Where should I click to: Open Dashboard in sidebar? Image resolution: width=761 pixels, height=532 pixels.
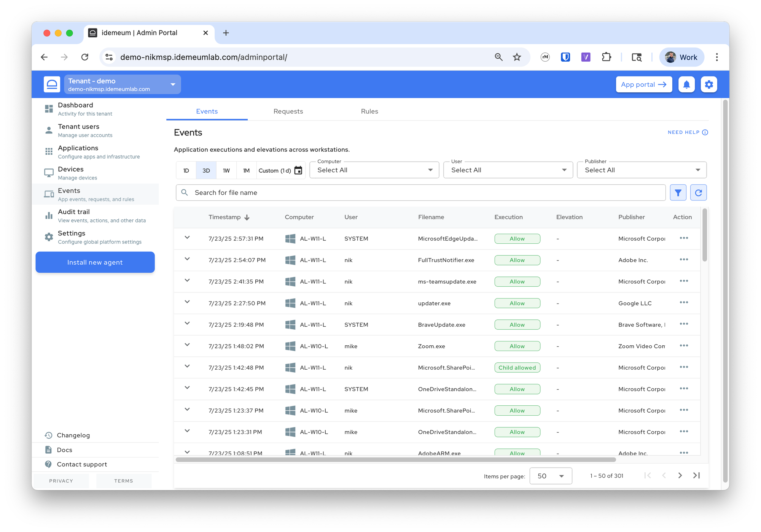pyautogui.click(x=96, y=109)
